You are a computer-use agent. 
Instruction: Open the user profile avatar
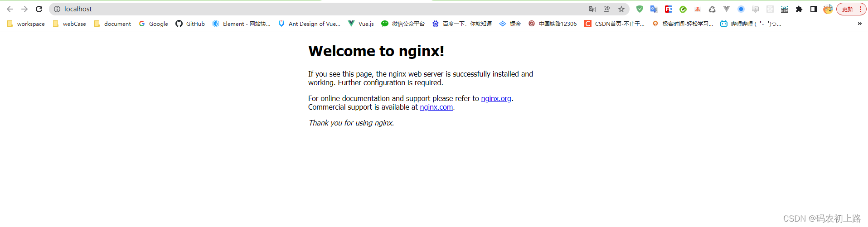tap(828, 9)
